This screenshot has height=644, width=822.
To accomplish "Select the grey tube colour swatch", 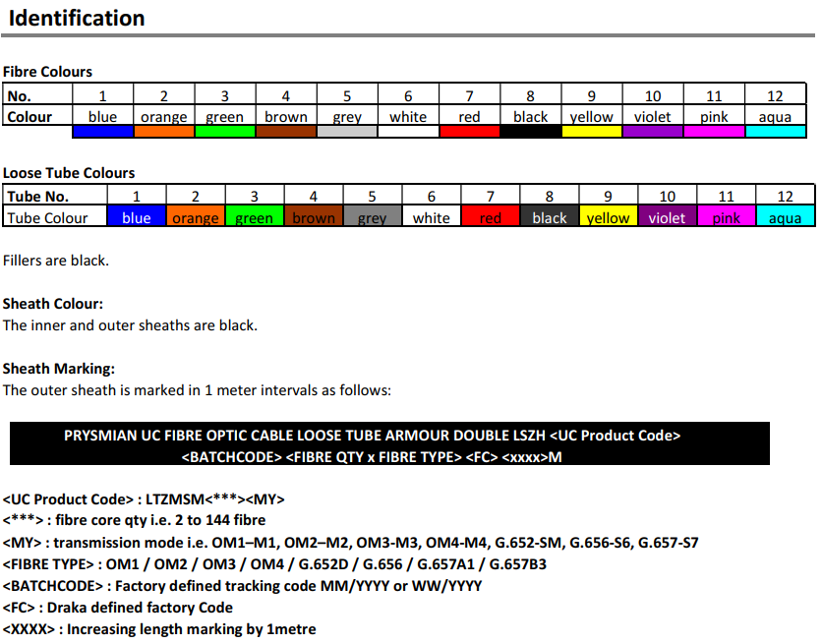I will click(372, 217).
